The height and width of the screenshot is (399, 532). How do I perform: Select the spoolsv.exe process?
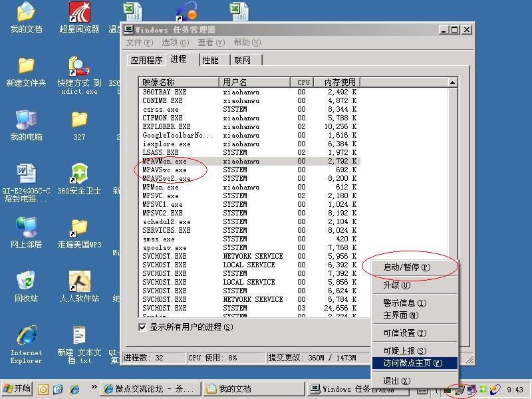point(249,247)
